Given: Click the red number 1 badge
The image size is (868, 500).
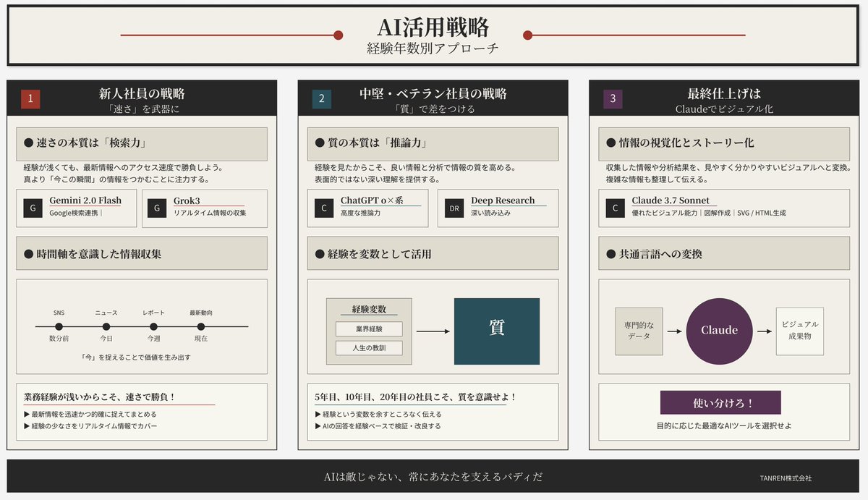Looking at the screenshot, I should (30, 99).
